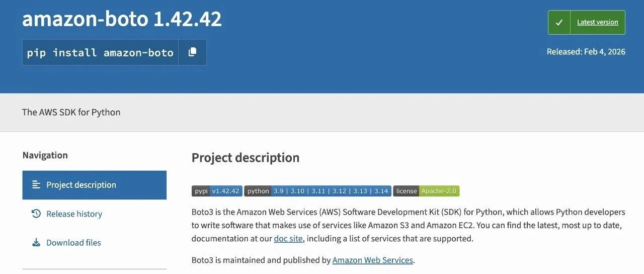The width and height of the screenshot is (644, 274).
Task: Select Project description navigation tab
Action: 95,185
